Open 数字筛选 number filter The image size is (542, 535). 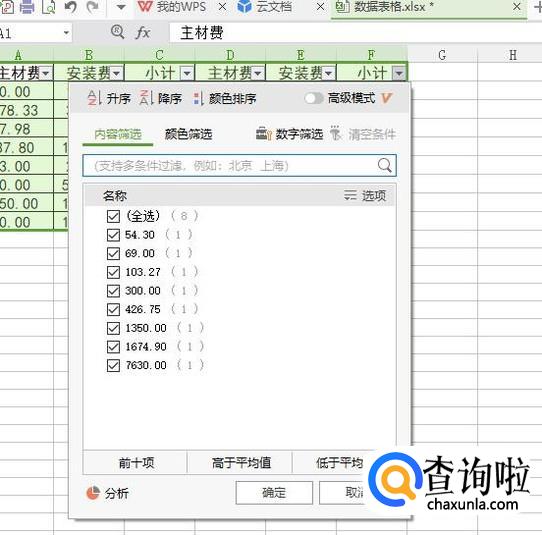coord(290,134)
